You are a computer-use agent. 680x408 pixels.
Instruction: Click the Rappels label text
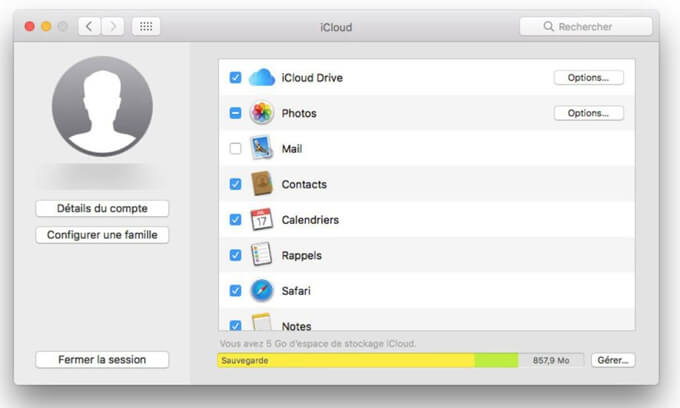click(x=302, y=255)
